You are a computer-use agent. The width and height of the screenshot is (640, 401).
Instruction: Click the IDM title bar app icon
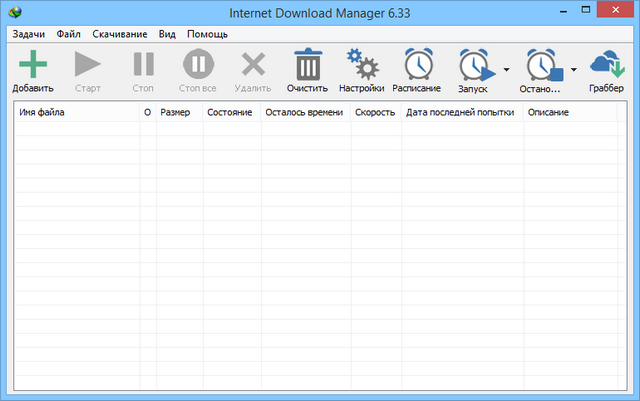tap(13, 13)
